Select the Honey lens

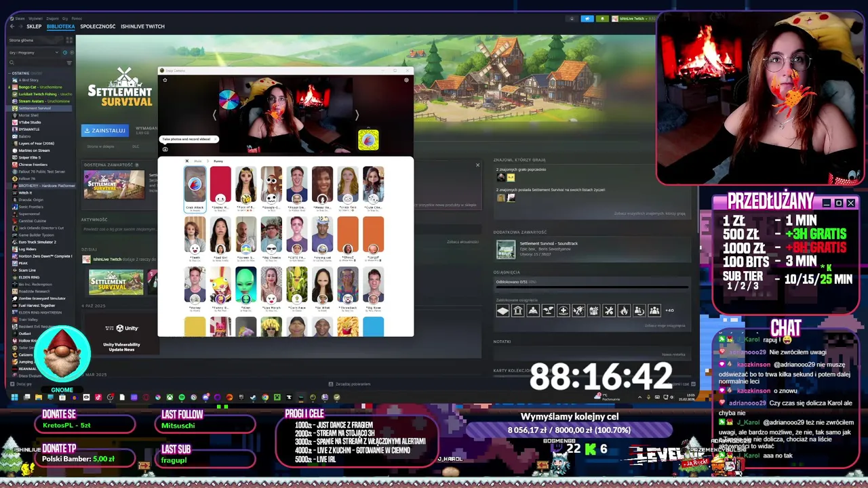click(x=195, y=289)
